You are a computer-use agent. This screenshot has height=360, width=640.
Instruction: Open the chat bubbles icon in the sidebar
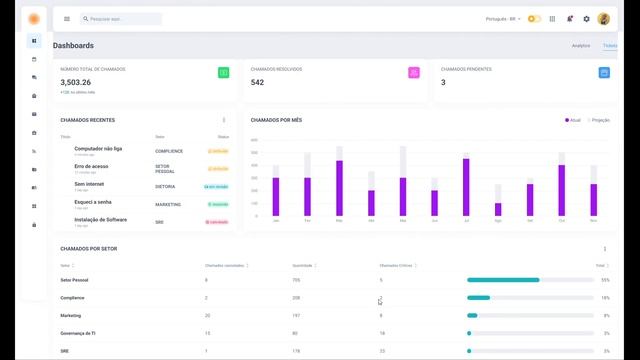[34, 77]
